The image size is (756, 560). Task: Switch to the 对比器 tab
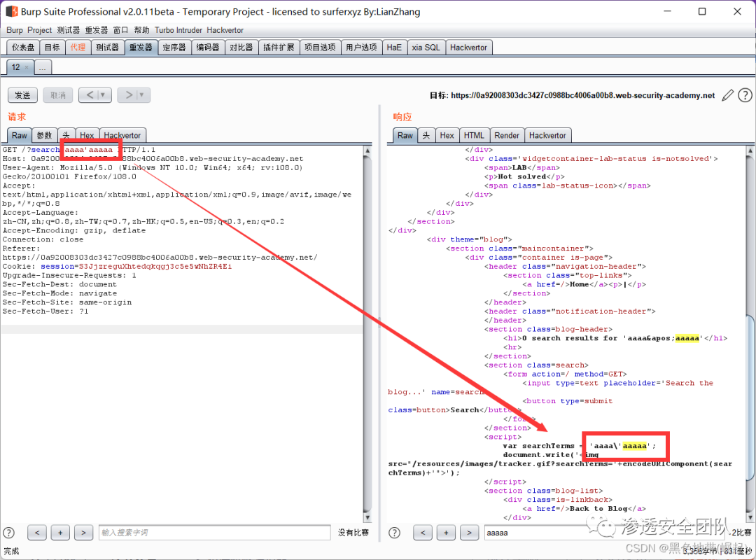coord(241,48)
